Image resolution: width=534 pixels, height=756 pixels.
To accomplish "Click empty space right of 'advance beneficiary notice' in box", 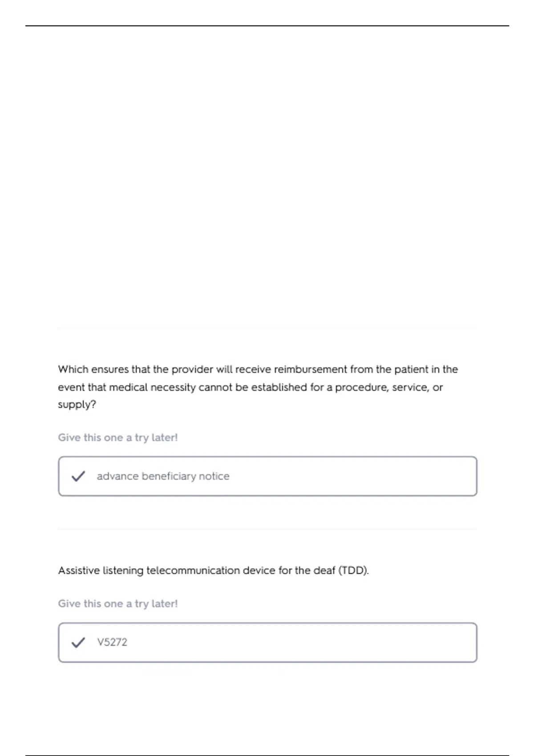I will 356,476.
